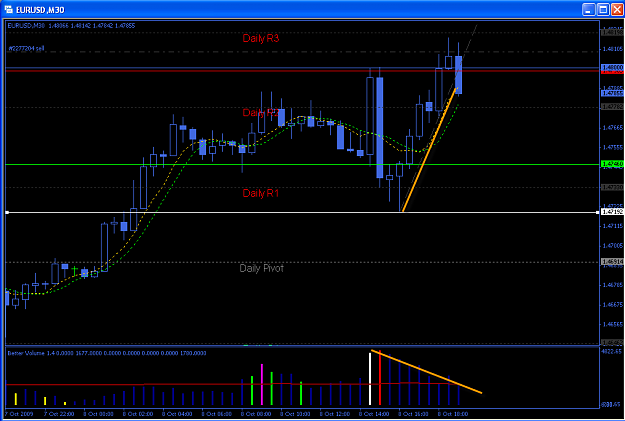Click the gray 1.47782 price tag
This screenshot has width=625, height=421.
[x=612, y=107]
